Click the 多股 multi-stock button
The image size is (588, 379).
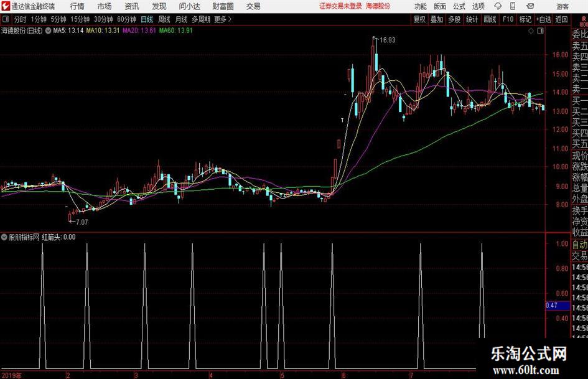click(x=454, y=19)
